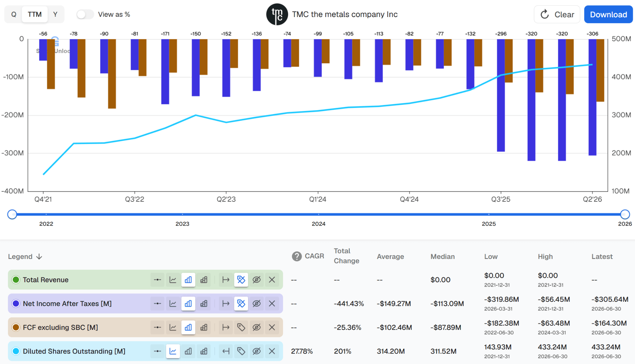This screenshot has height=364, width=635.
Task: Open line style dash option for Diluted Shares Outstanding
Action: coord(158,351)
